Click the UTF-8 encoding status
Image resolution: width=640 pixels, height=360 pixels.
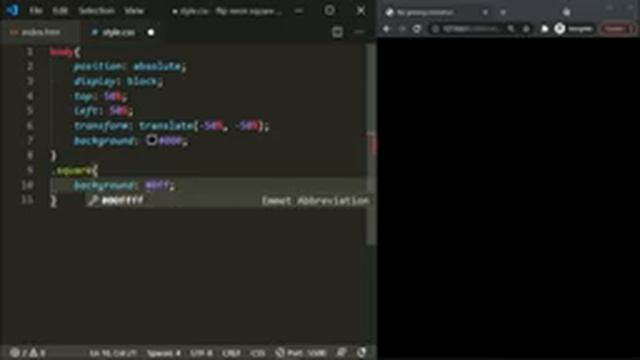click(x=201, y=353)
